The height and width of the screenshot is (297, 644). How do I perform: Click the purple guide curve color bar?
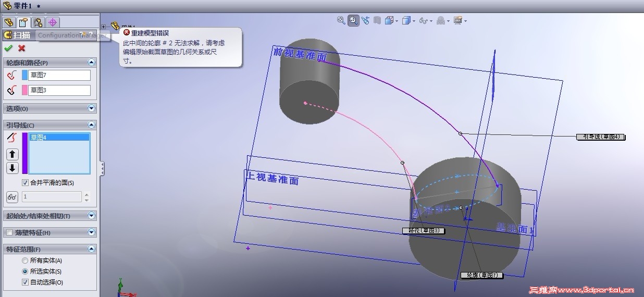click(24, 153)
